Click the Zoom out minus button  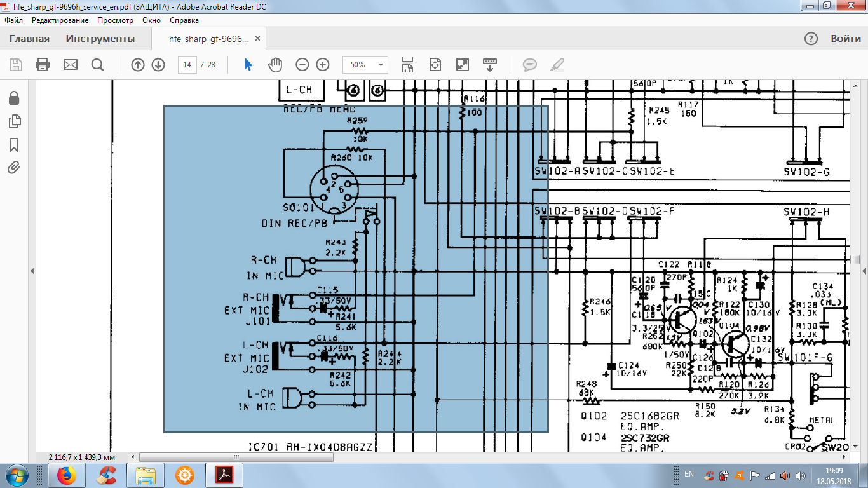click(x=302, y=65)
